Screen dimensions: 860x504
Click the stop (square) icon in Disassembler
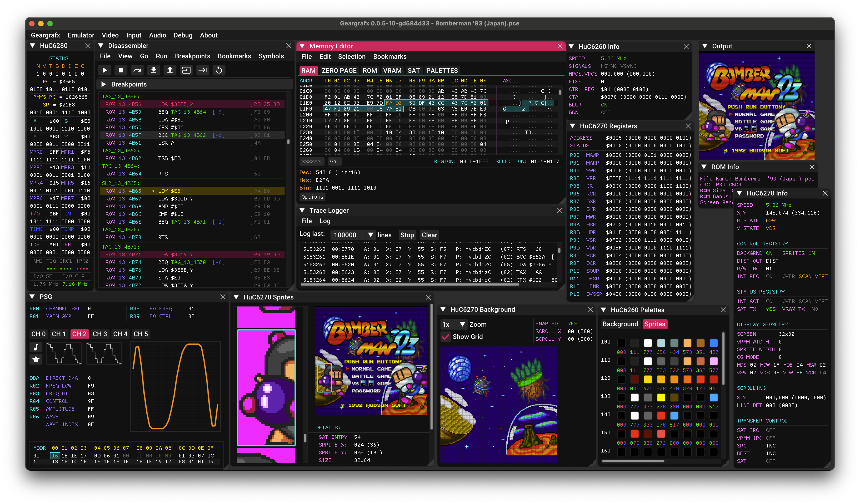[x=120, y=70]
